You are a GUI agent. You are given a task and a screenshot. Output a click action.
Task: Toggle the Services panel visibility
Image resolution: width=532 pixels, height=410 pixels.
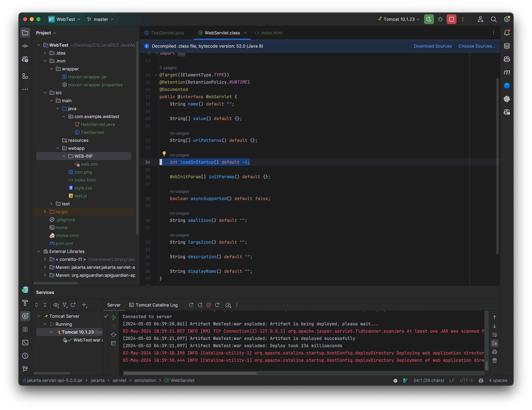coord(24,316)
